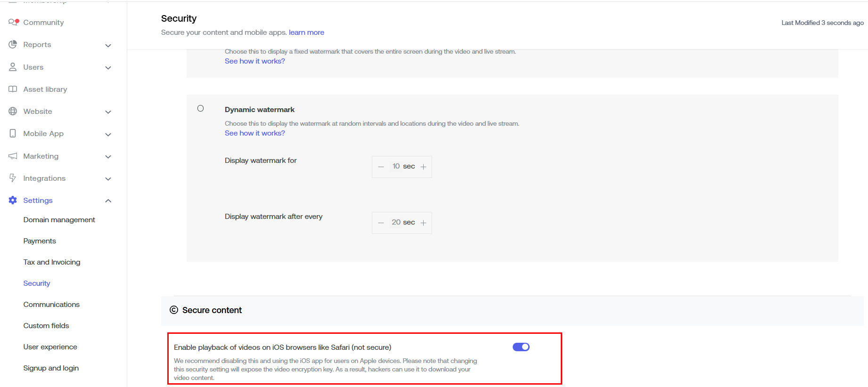868x387 pixels.
Task: Collapse the Settings section chevron
Action: [108, 201]
